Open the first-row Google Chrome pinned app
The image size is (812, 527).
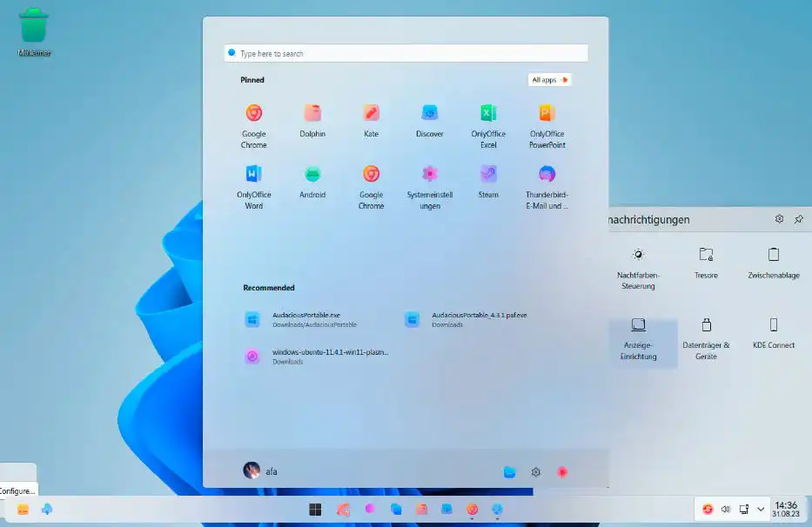(254, 126)
